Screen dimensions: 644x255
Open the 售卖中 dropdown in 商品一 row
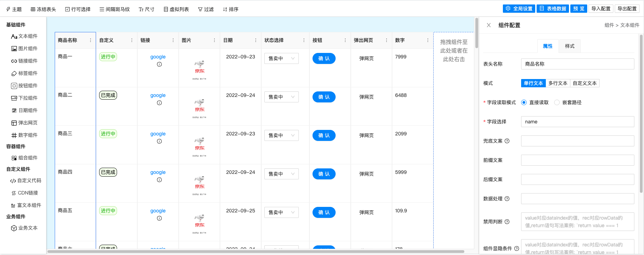[282, 58]
